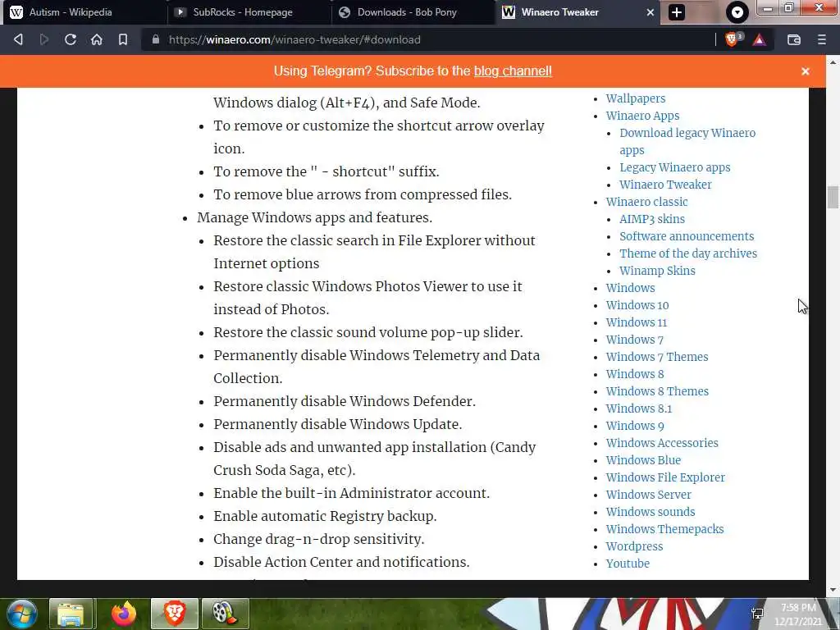Open the home page icon

coord(97,39)
